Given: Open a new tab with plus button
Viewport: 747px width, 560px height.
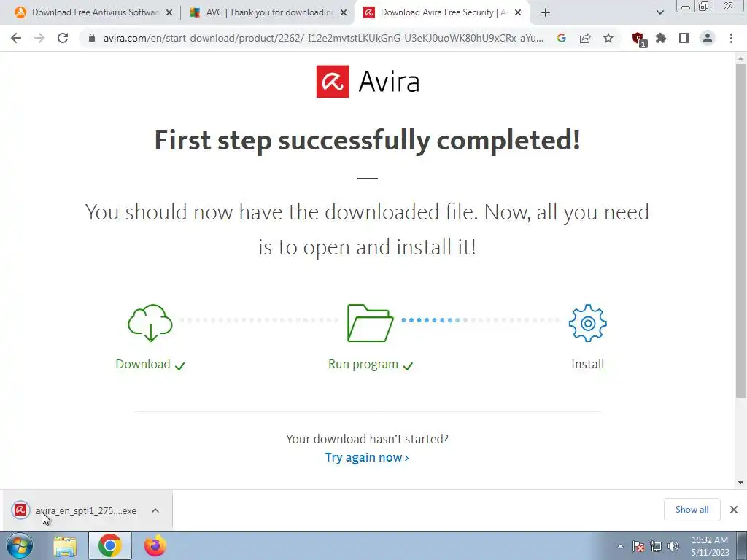Looking at the screenshot, I should tap(546, 13).
